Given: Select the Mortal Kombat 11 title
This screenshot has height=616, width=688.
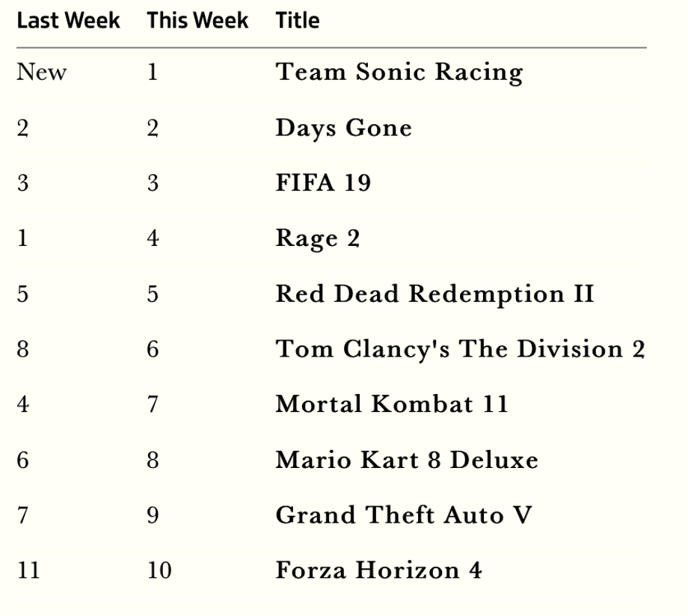Looking at the screenshot, I should (392, 405).
